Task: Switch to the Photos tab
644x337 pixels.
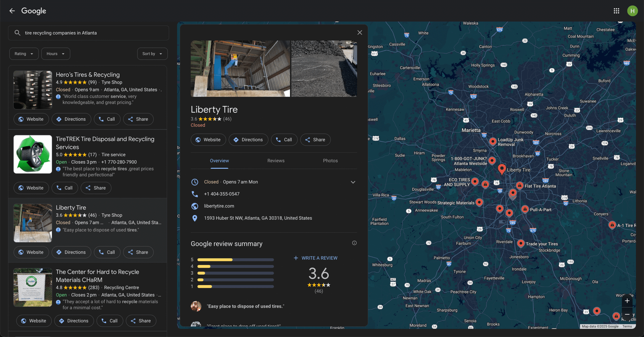Action: tap(330, 160)
